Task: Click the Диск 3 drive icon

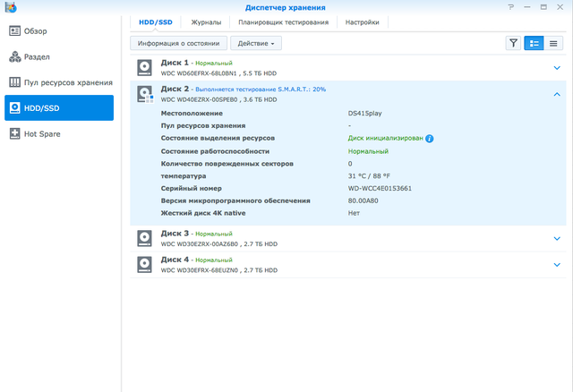Action: (x=144, y=238)
